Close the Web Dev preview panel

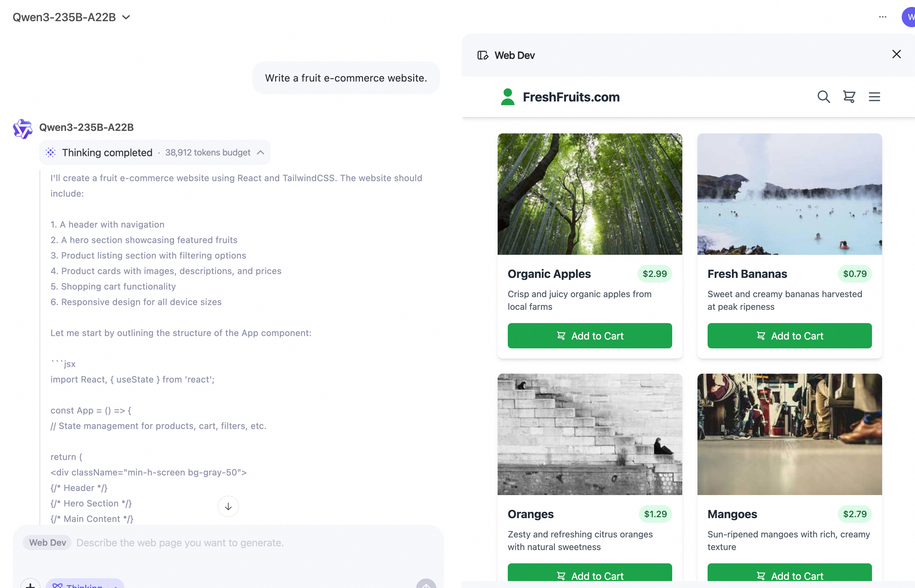click(x=897, y=54)
